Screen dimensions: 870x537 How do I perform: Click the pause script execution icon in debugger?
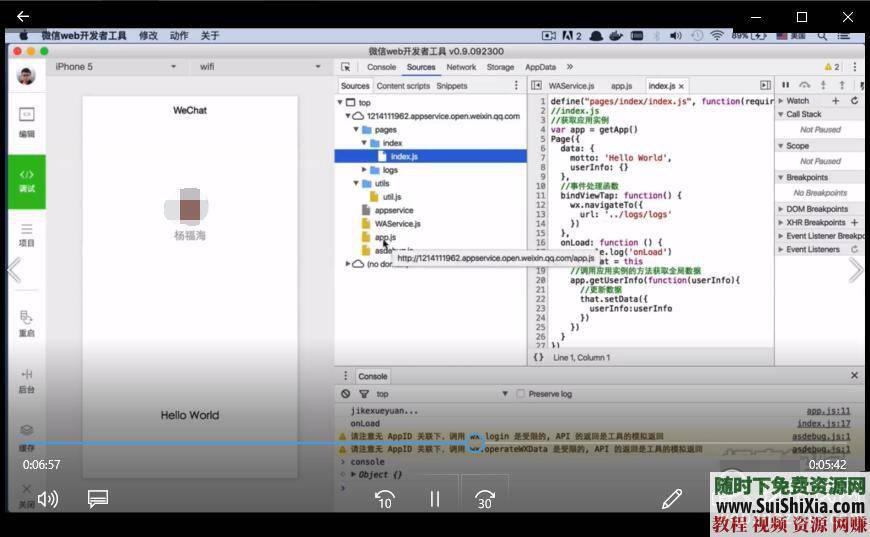pos(785,86)
